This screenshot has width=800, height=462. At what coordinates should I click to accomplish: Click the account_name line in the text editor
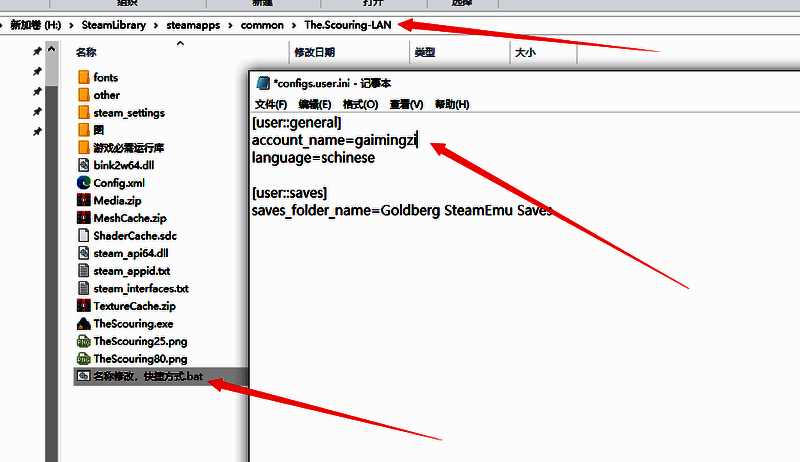click(x=334, y=141)
